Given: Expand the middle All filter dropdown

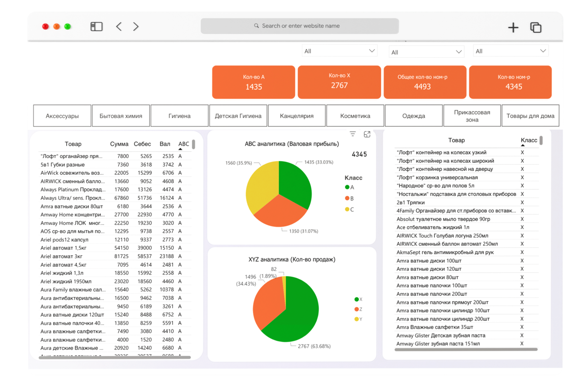Looking at the screenshot, I should click(426, 52).
